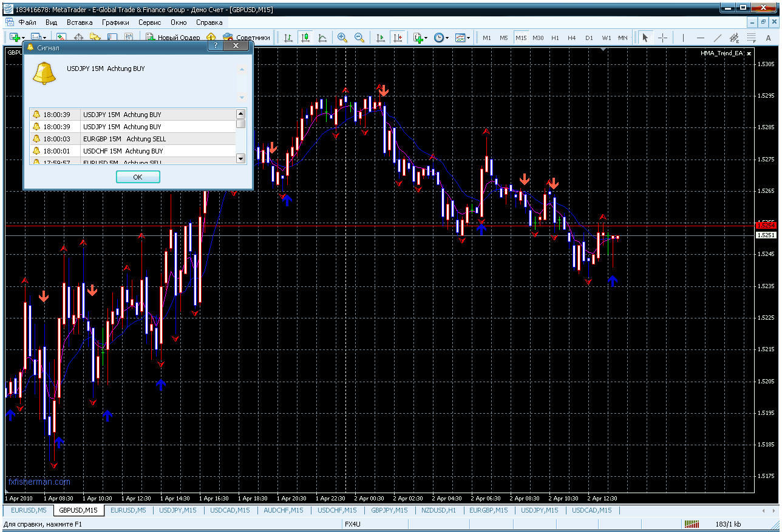This screenshot has width=782, height=532.
Task: Click the connection status bars icon
Action: point(691,524)
